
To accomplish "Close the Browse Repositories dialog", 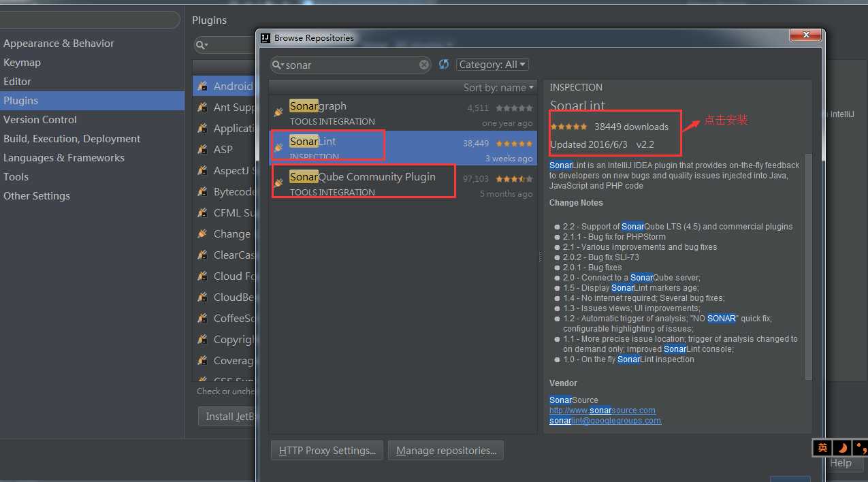I will [805, 35].
